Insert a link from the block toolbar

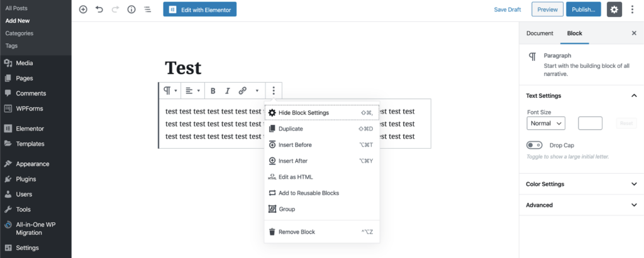(242, 90)
